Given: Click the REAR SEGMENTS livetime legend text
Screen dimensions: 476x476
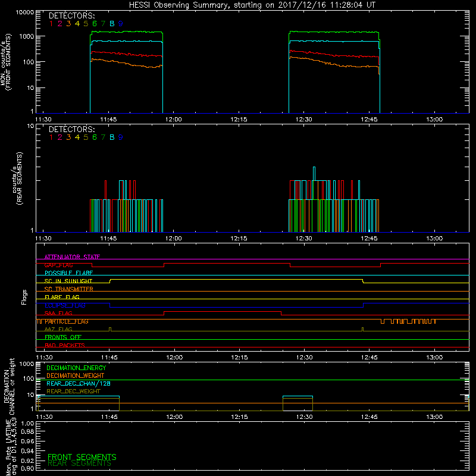Looking at the screenshot, I should pos(80,464).
